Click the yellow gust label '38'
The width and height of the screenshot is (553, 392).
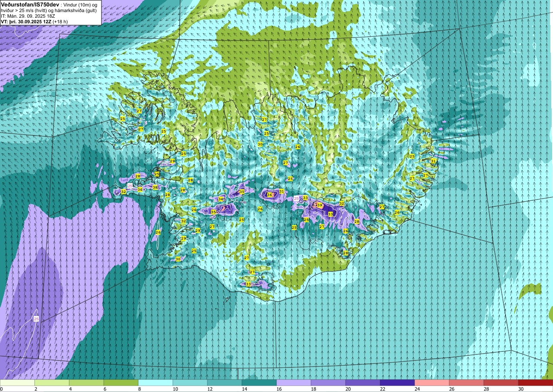click(x=155, y=187)
